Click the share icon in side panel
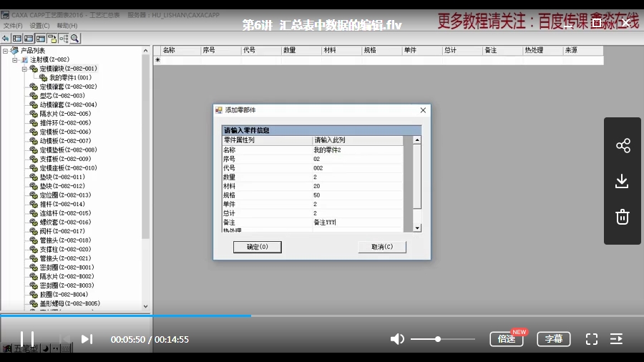This screenshot has height=362, width=644. coord(623,145)
